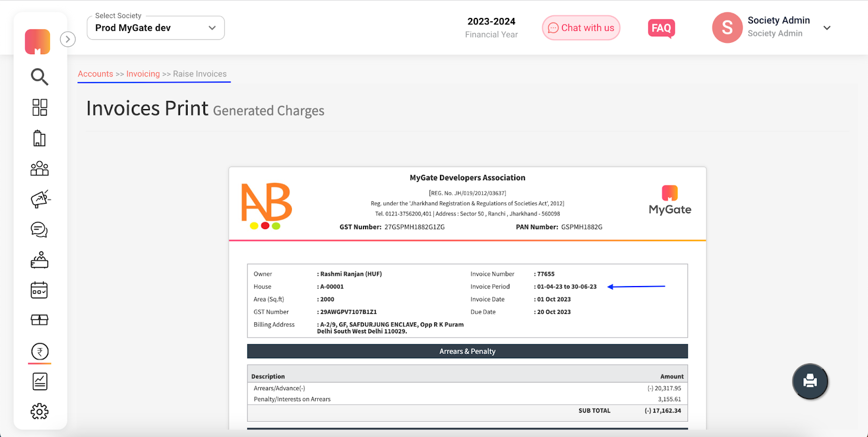The width and height of the screenshot is (868, 437).
Task: Click the 2023-2024 Financial Year label
Action: tap(492, 27)
